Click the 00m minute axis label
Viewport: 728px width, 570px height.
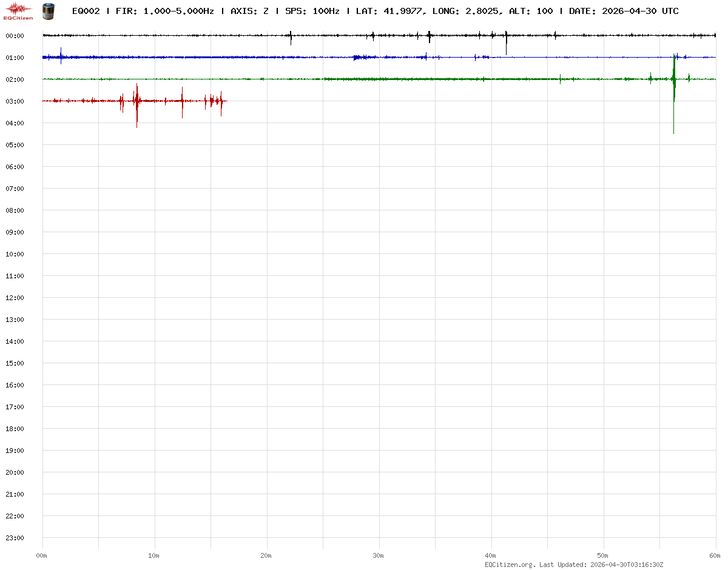tap(42, 555)
